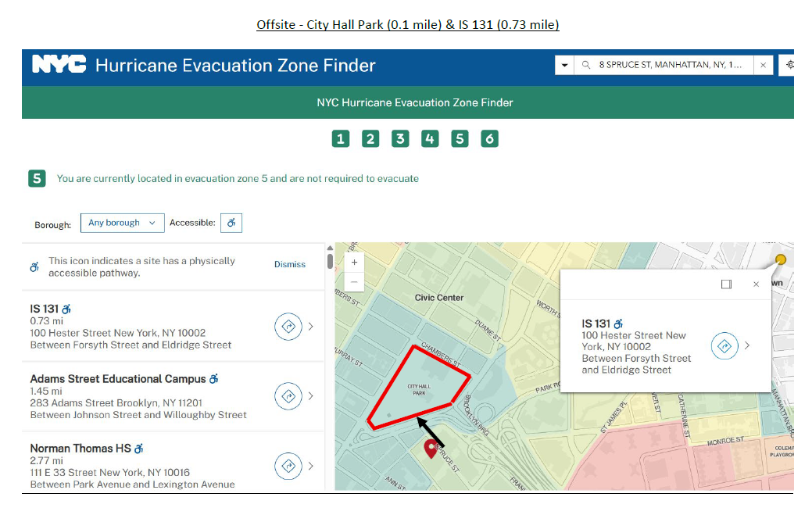Click zone 5 badge beside evacuation message
The width and height of the screenshot is (812, 515).
37,178
